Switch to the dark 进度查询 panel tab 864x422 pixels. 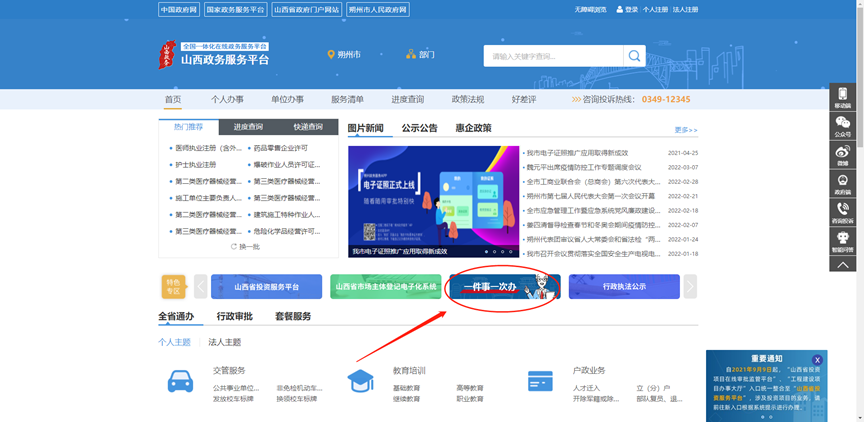[x=248, y=127]
